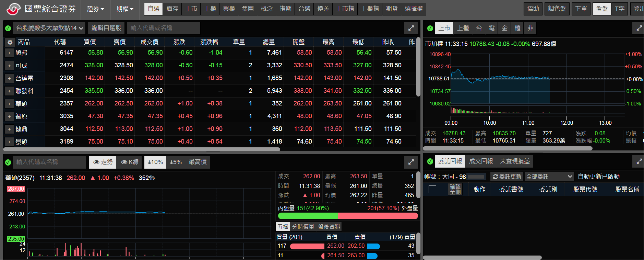This screenshot has width=644, height=260.
Task: Click plus icon for 智原 row
Action: (x=9, y=116)
